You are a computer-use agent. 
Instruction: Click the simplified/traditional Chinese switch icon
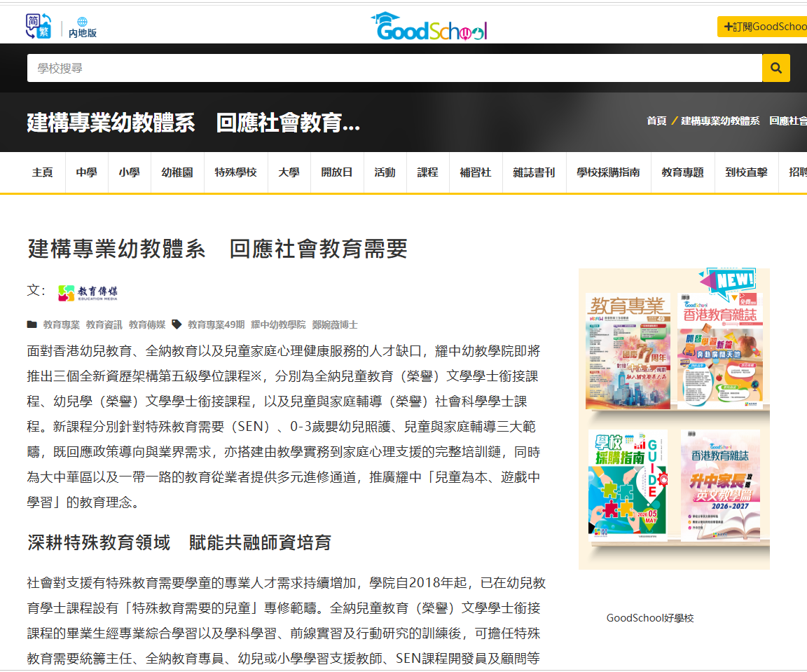39,26
